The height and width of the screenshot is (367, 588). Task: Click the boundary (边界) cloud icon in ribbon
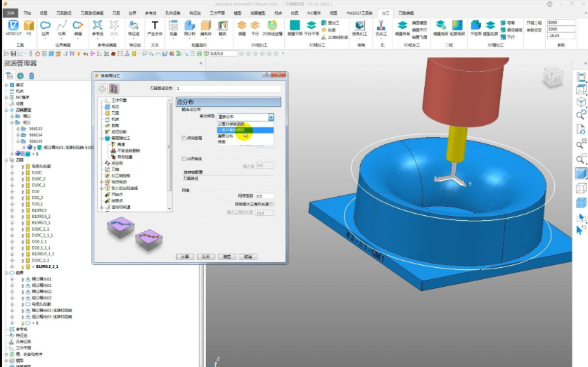(x=45, y=27)
